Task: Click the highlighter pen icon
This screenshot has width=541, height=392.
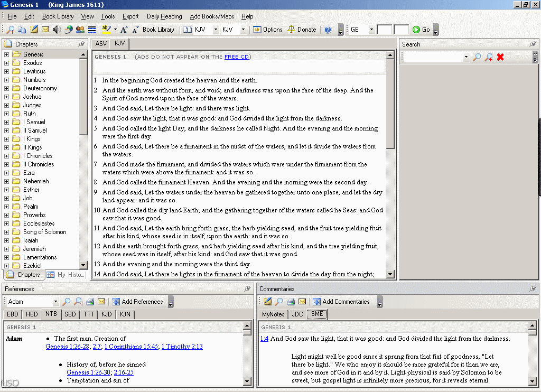Action: pos(106,30)
